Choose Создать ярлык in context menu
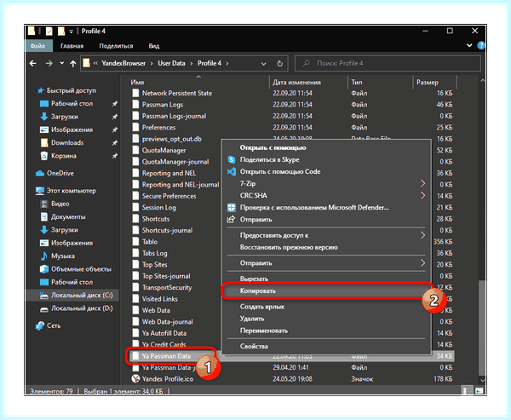The height and width of the screenshot is (420, 511). point(326,307)
